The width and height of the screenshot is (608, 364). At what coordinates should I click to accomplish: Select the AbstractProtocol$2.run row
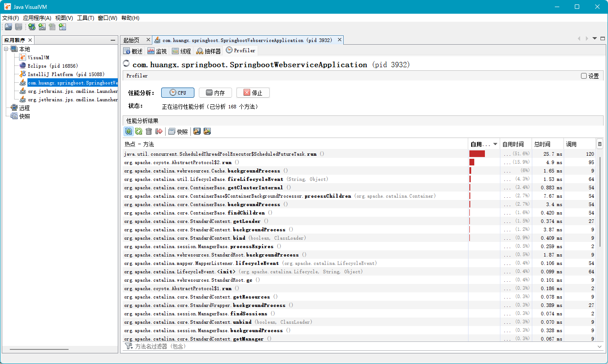(359, 162)
